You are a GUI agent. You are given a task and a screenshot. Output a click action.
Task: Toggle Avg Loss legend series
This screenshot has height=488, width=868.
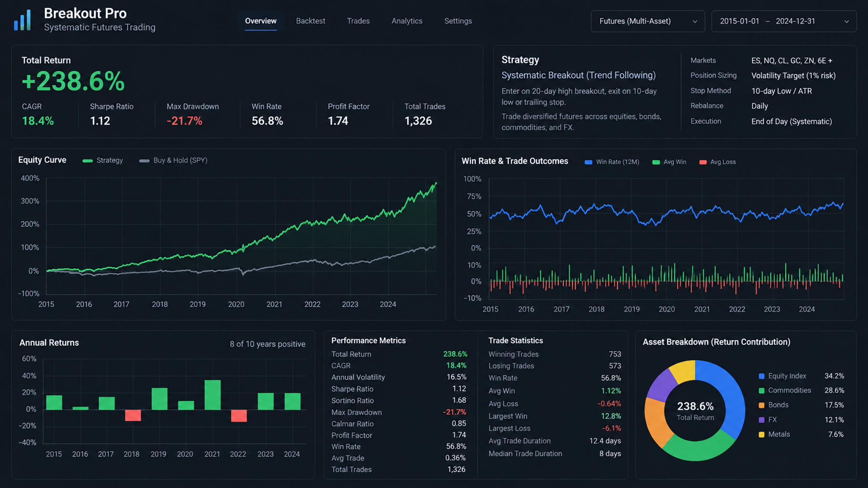(x=717, y=162)
